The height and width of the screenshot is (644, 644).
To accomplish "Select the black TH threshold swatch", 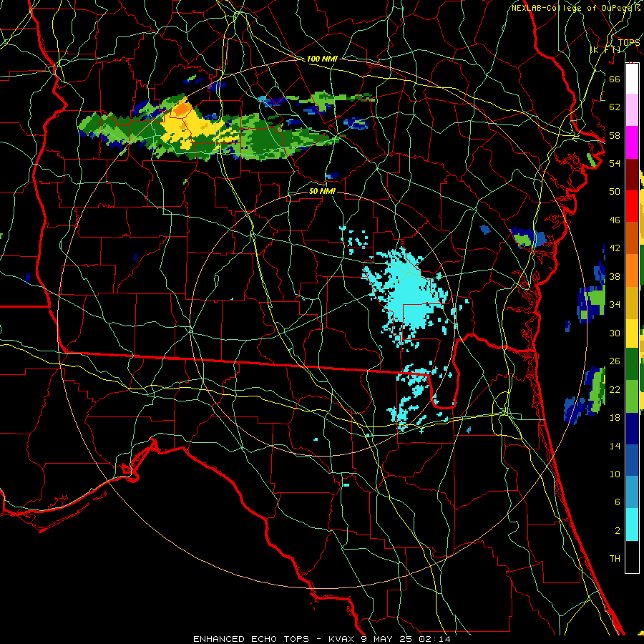I will pos(632,557).
